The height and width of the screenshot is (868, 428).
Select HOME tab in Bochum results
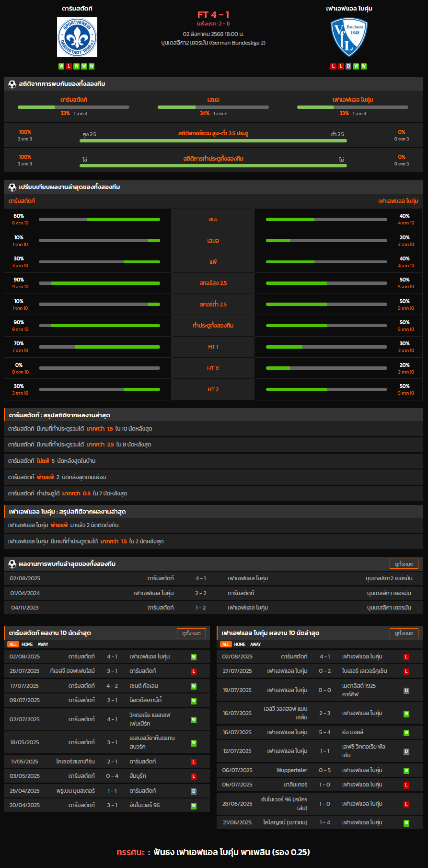point(240,645)
